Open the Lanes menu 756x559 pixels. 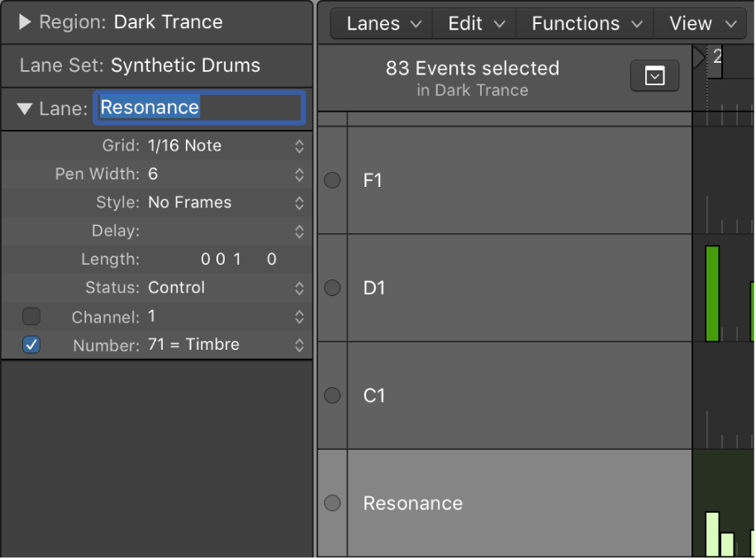(x=383, y=23)
